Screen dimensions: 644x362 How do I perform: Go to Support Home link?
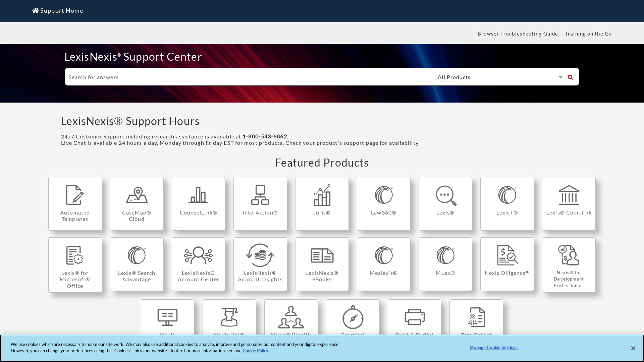click(x=58, y=10)
